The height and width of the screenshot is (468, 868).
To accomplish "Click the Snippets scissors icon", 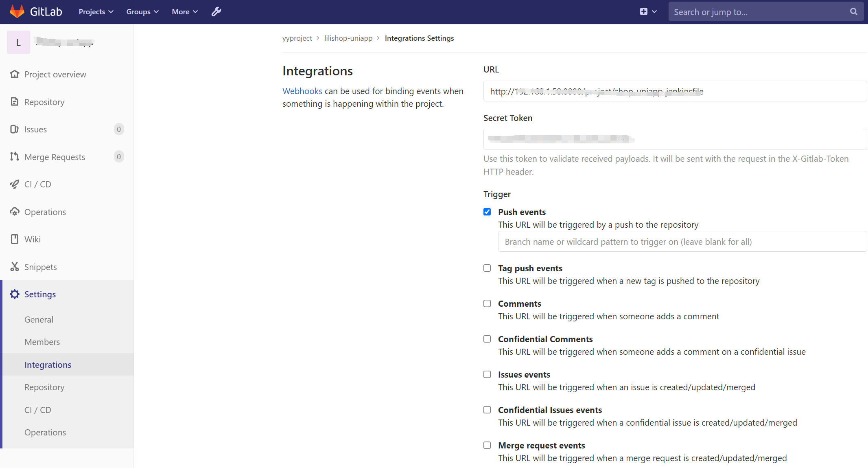I will coord(15,267).
